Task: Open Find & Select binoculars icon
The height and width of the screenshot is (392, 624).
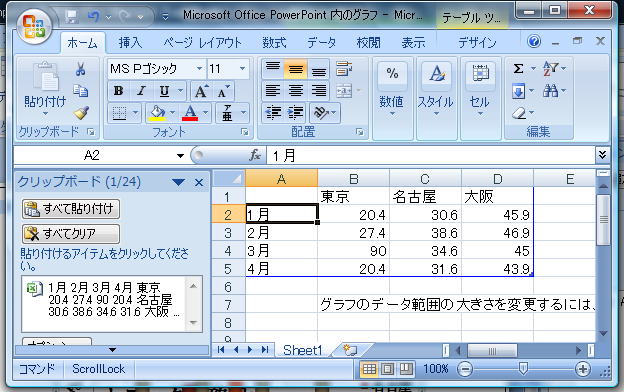Action: click(550, 91)
